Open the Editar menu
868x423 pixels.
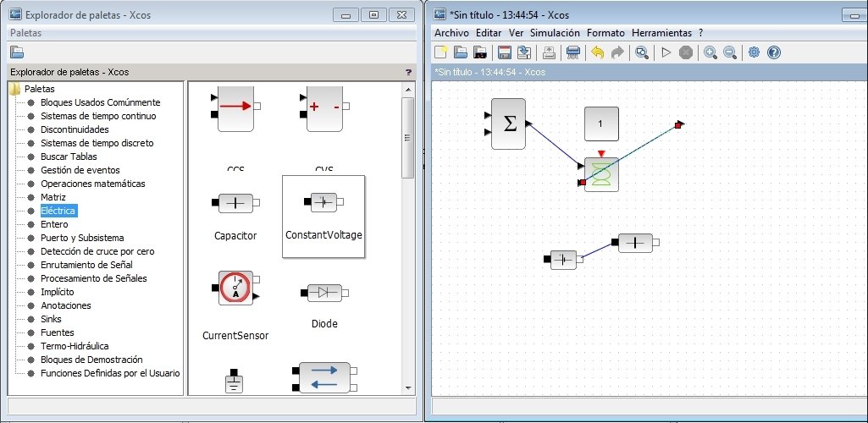tap(489, 33)
